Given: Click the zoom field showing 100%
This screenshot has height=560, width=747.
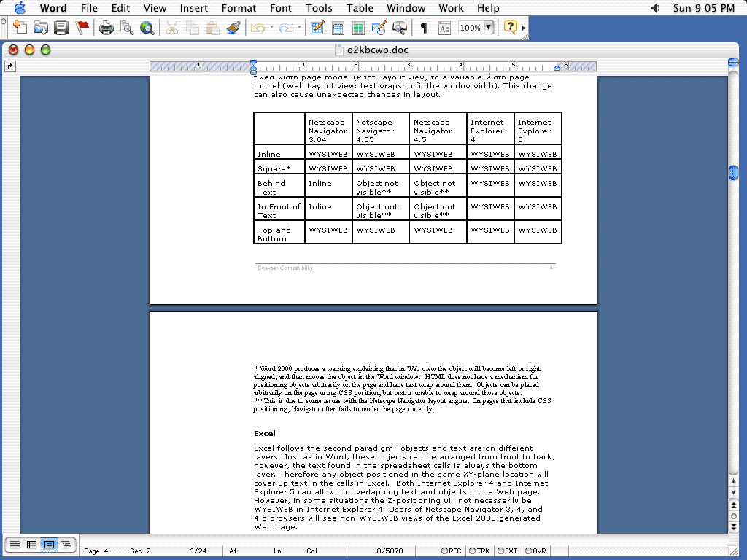Looking at the screenshot, I should (x=471, y=28).
